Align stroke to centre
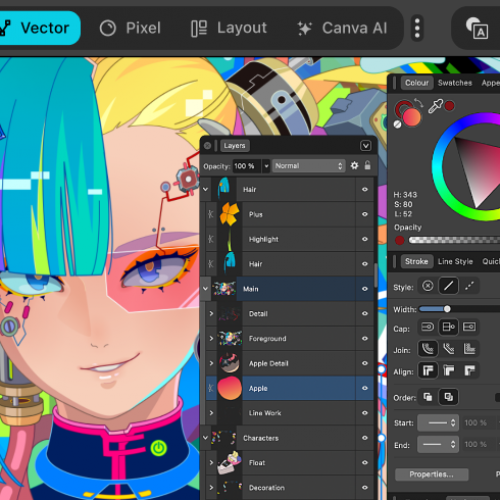500x500 pixels. click(x=428, y=370)
